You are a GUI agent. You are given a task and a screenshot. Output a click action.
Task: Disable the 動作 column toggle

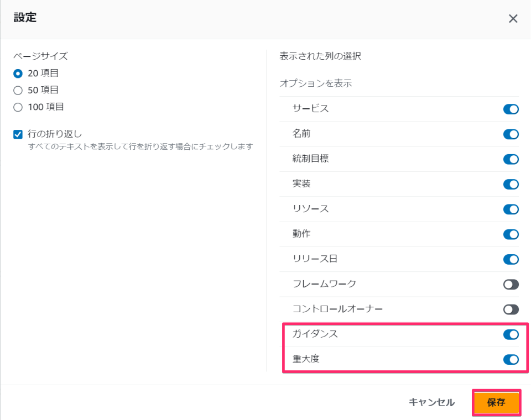coord(511,234)
